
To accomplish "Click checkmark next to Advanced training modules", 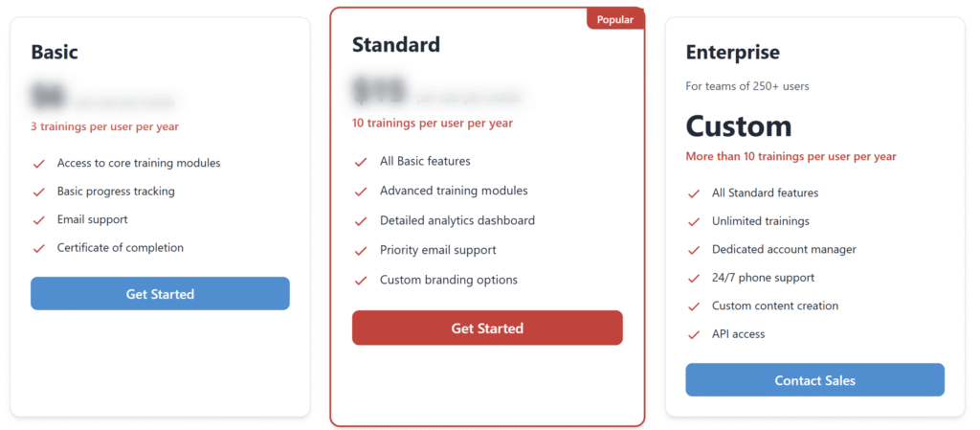I will (x=361, y=192).
